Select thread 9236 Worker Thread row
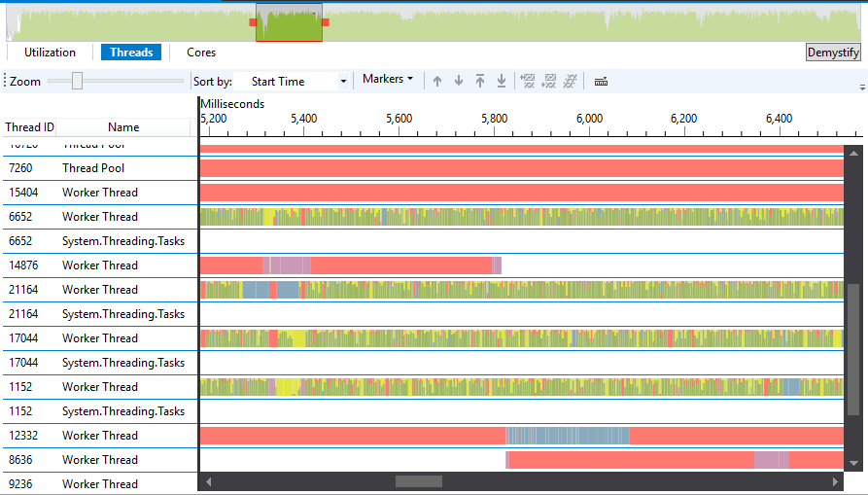The image size is (868, 495). tap(100, 484)
